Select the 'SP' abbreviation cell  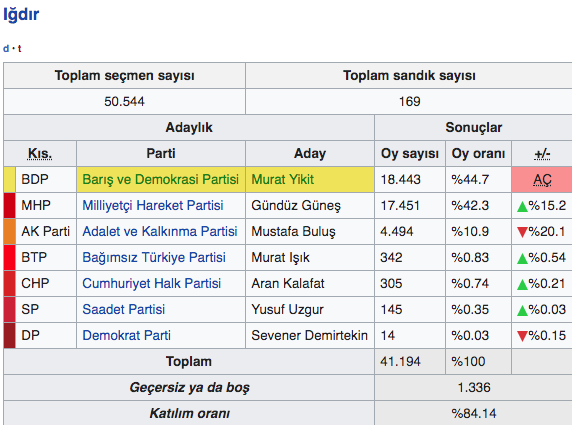[46, 309]
